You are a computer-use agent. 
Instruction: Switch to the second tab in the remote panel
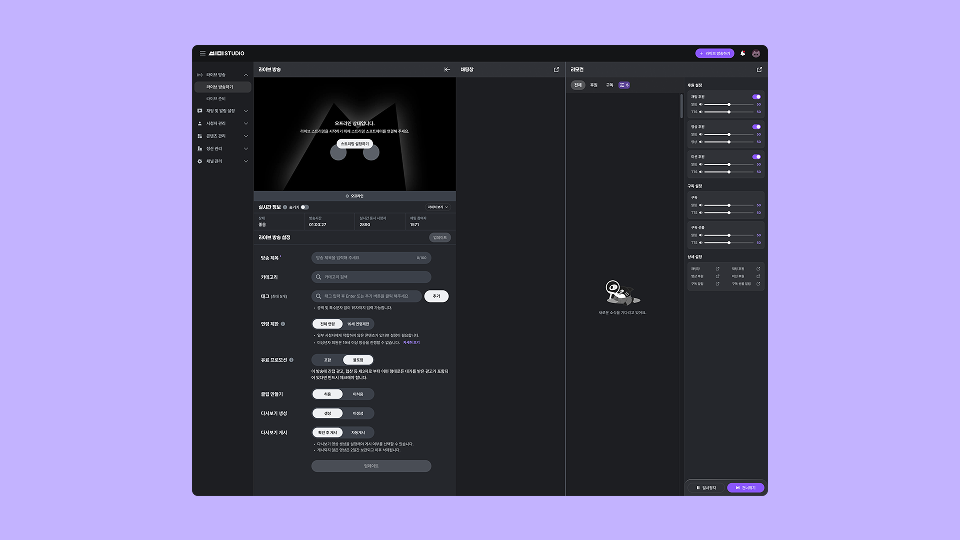coord(593,85)
